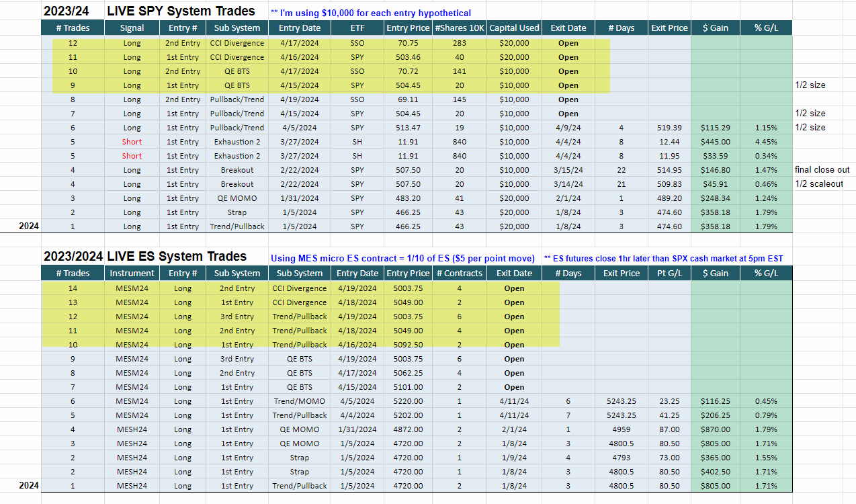Select entry price cell '503.46'
Viewport: 856px width, 504px height.
coord(408,57)
